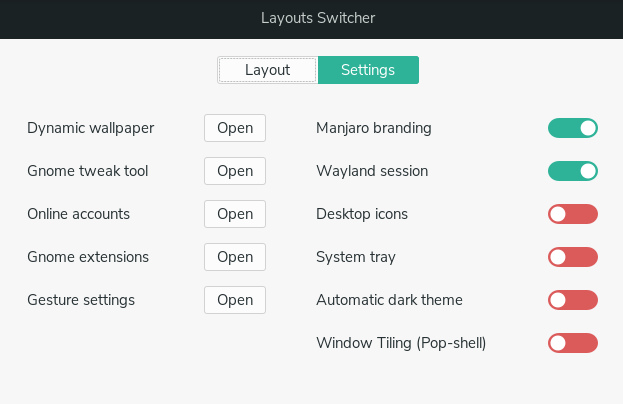Screen dimensions: 623x404
Task: Open Online accounts
Action: point(235,214)
